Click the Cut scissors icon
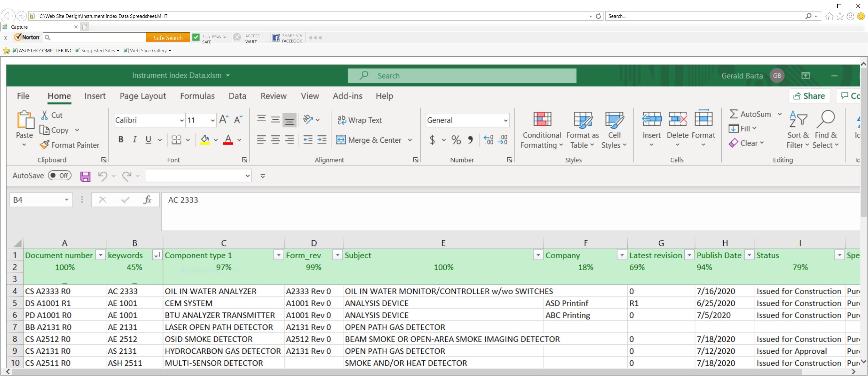868x376 pixels. click(x=44, y=115)
